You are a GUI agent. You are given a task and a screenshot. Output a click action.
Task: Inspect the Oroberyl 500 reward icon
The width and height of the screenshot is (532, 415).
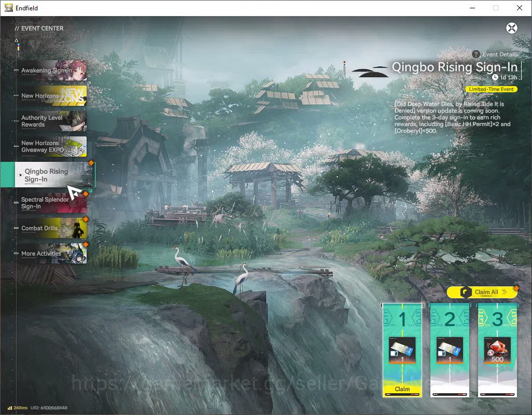497,350
